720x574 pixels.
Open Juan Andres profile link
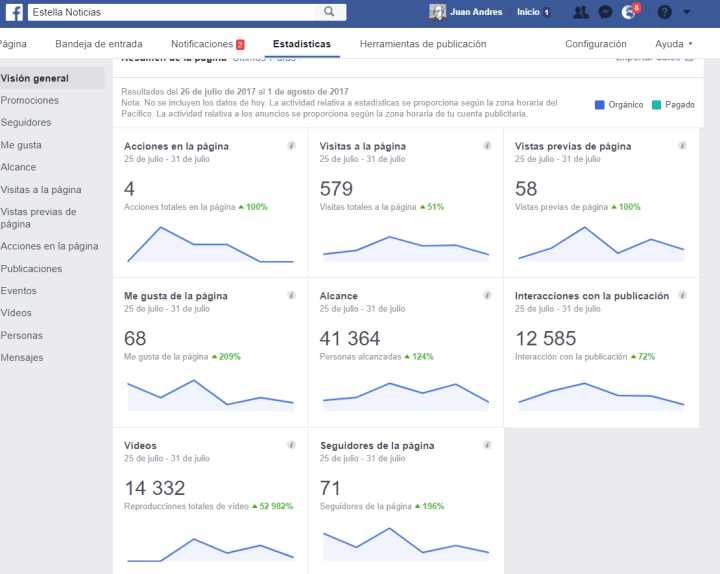point(467,12)
